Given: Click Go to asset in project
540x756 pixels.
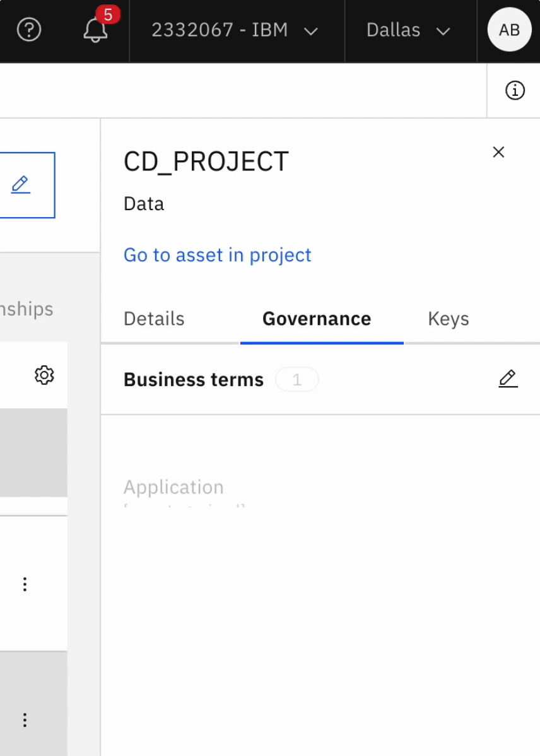Looking at the screenshot, I should point(217,255).
